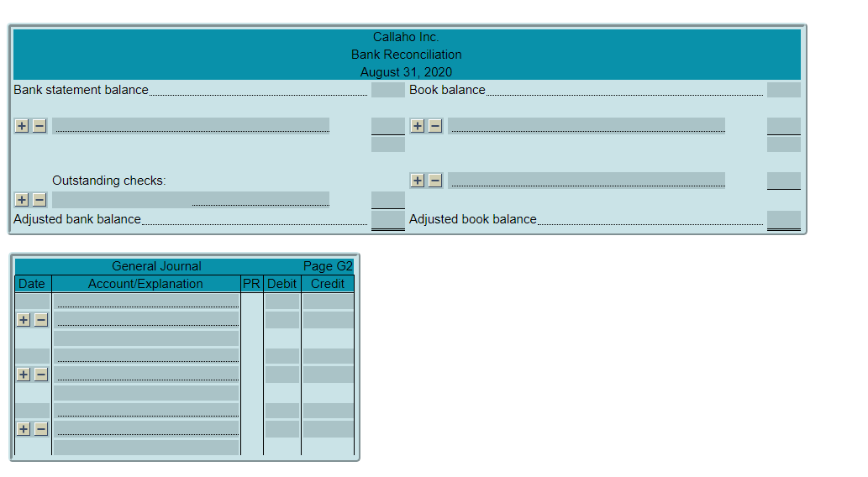Select the Outstanding checks description field
This screenshot has width=868, height=477.
coord(191,200)
